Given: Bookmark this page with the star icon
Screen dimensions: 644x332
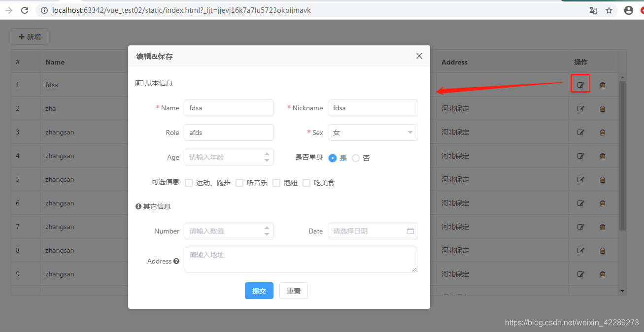Looking at the screenshot, I should 609,10.
